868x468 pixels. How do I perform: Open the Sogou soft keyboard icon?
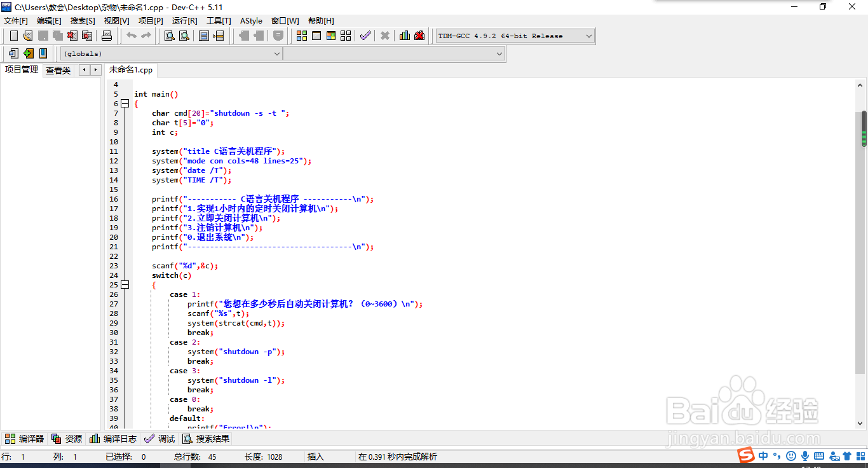click(x=819, y=456)
